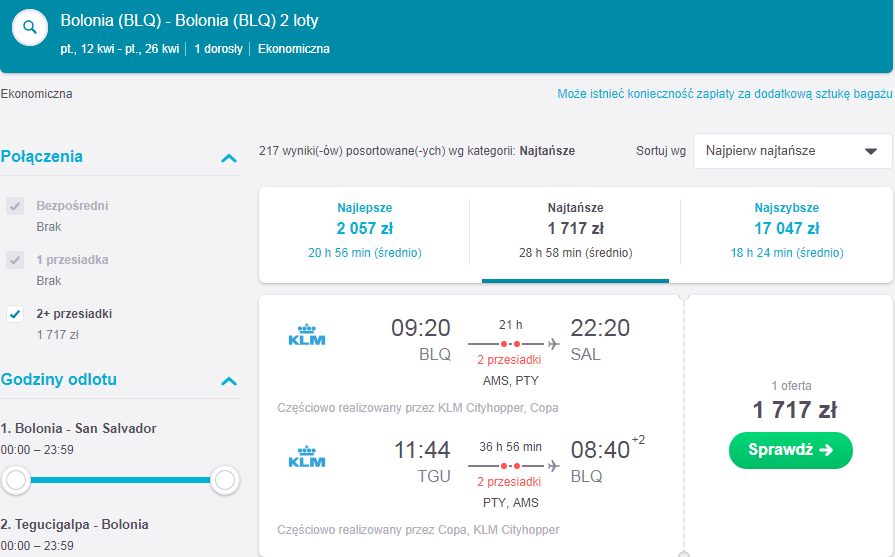Click stopover dots on the 21 h flight
Image resolution: width=895 pixels, height=557 pixels.
coord(510,344)
